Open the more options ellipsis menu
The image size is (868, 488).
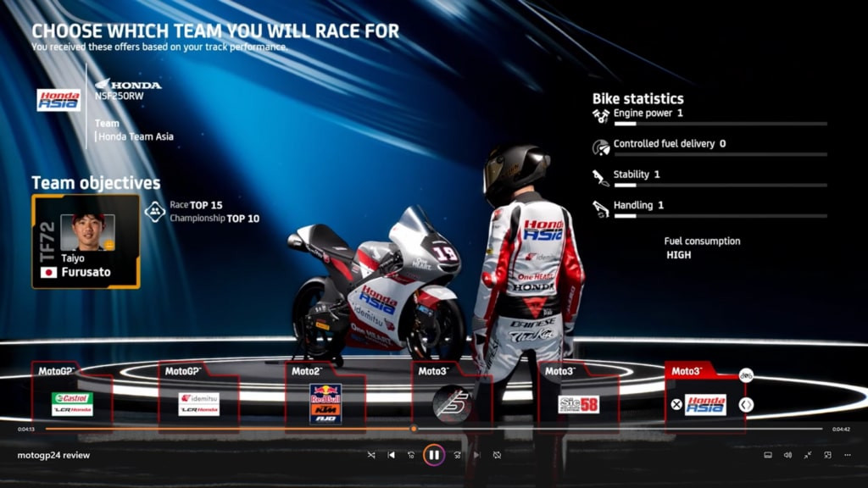(849, 455)
